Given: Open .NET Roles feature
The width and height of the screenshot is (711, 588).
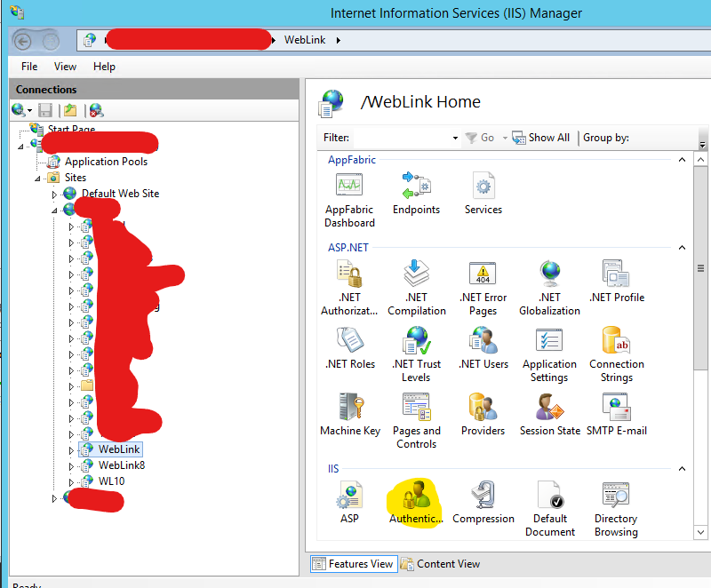Looking at the screenshot, I should [x=350, y=348].
